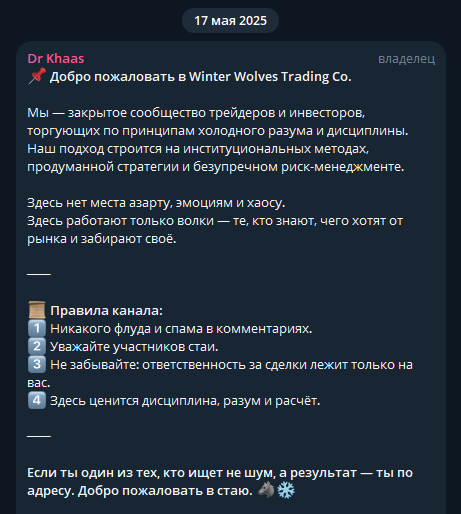
Task: Click the владелец owner label
Action: (406, 59)
